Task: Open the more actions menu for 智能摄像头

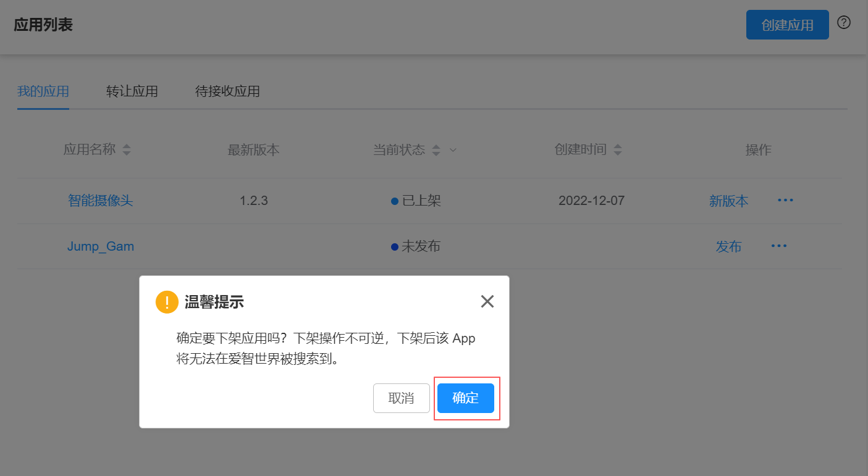Action: pyautogui.click(x=785, y=199)
